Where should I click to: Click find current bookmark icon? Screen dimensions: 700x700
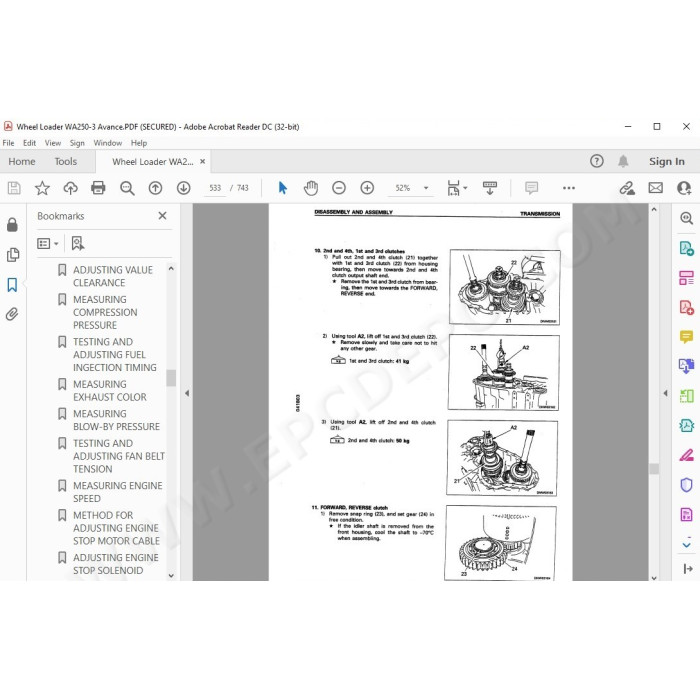78,243
